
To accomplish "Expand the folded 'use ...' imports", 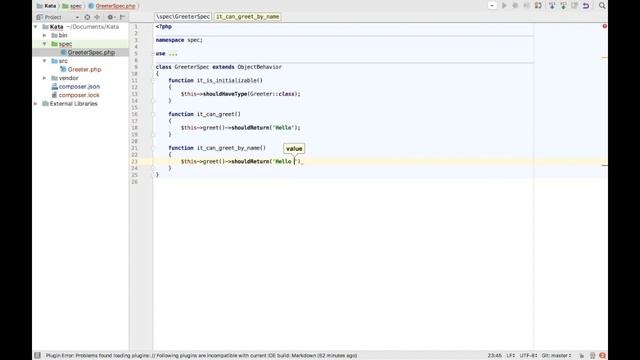I will 173,53.
